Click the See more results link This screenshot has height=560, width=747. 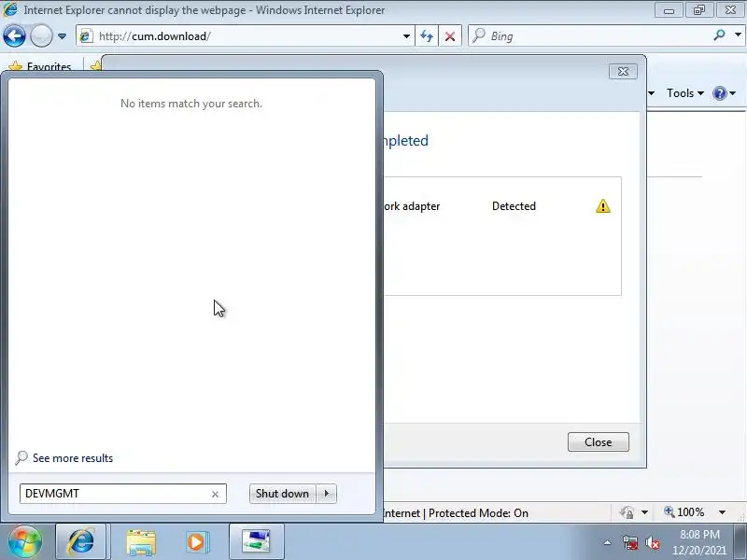point(73,458)
